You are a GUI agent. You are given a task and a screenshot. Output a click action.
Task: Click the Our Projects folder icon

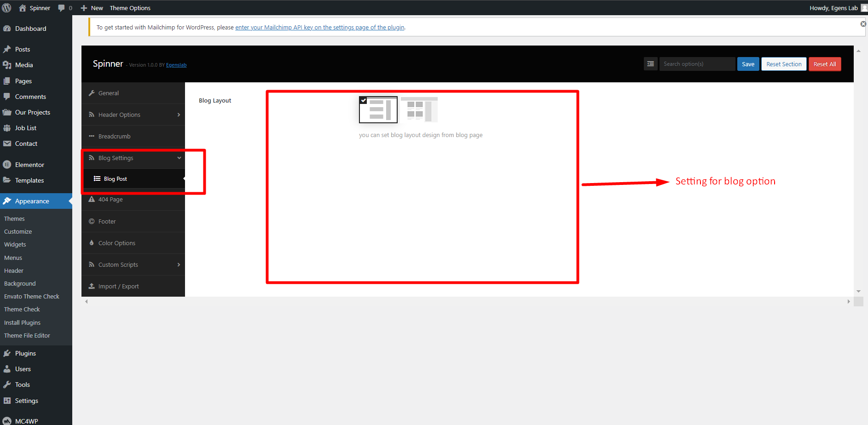[7, 112]
